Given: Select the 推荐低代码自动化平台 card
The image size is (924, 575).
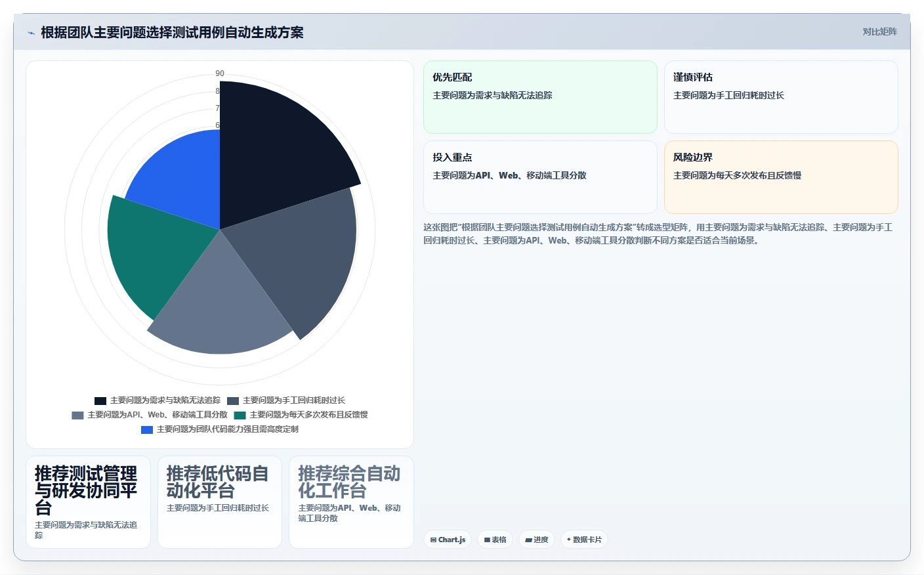Looking at the screenshot, I should click(220, 502).
